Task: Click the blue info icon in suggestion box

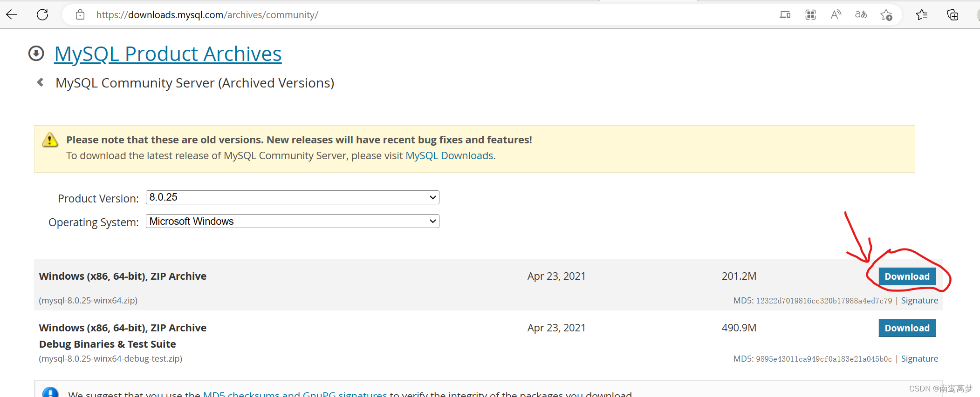Action: pos(50,392)
